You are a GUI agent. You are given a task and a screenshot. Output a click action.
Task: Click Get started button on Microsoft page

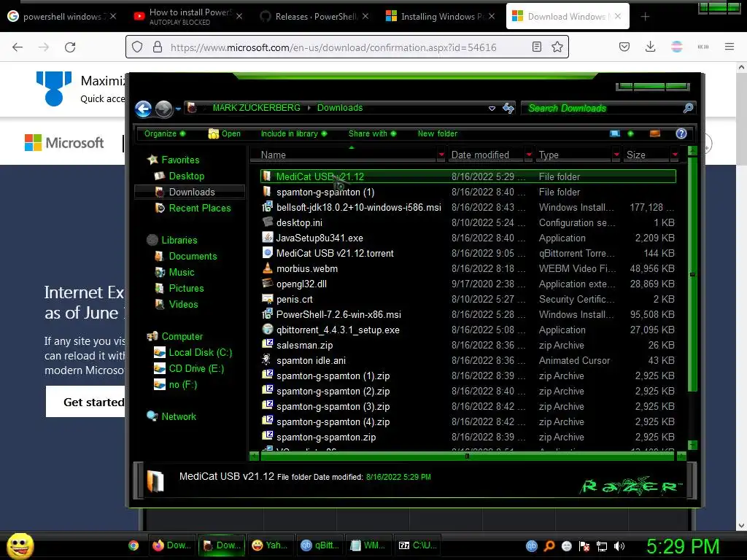[x=86, y=402]
